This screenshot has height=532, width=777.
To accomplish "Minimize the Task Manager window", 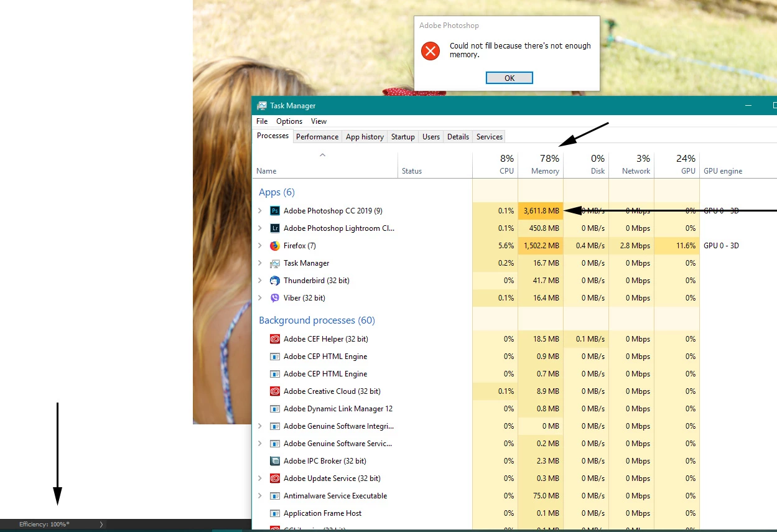I will click(748, 106).
